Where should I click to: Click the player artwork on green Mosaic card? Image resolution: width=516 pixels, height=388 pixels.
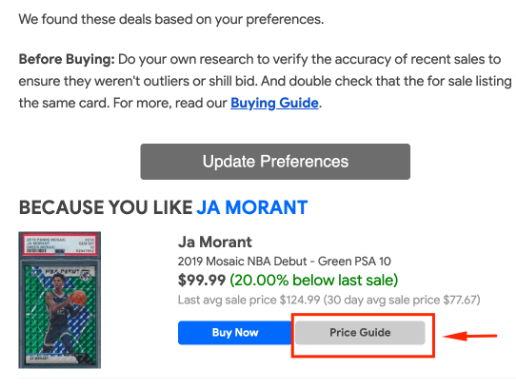(x=60, y=314)
